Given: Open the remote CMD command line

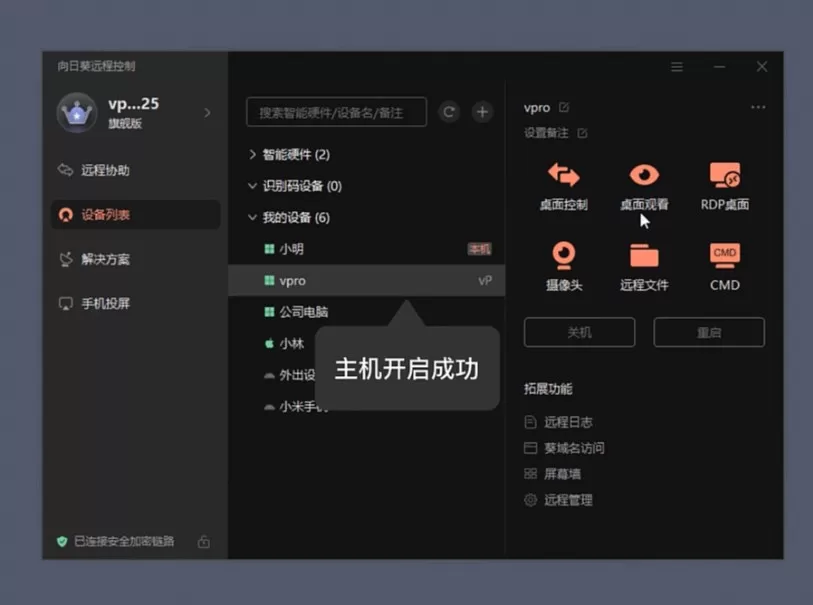Looking at the screenshot, I should 722,267.
